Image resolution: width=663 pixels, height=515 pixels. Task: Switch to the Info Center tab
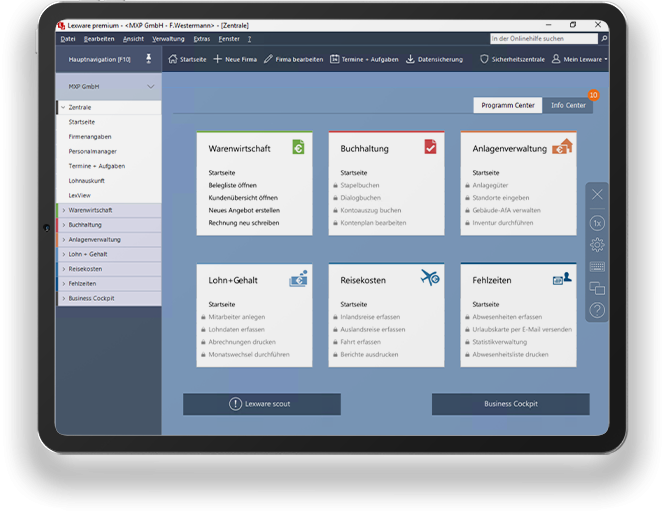[568, 105]
